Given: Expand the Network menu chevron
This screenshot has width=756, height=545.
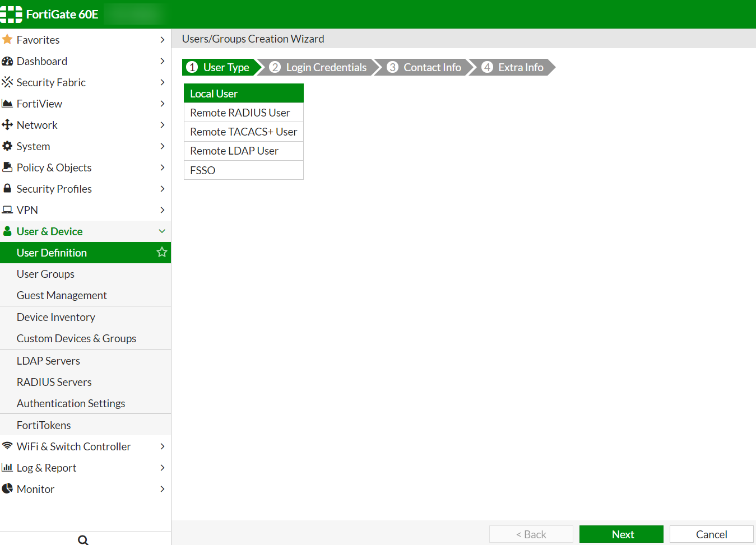Looking at the screenshot, I should coord(163,125).
